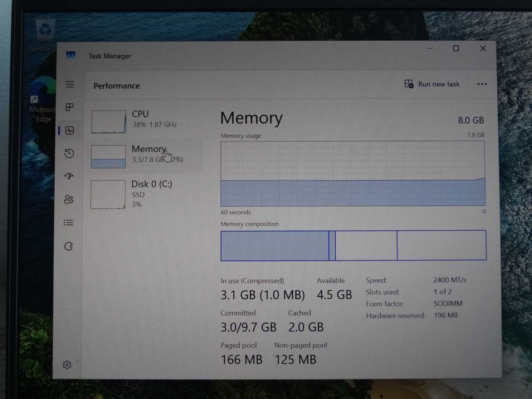The width and height of the screenshot is (532, 399).
Task: Open the Users page icon
Action: 68,199
